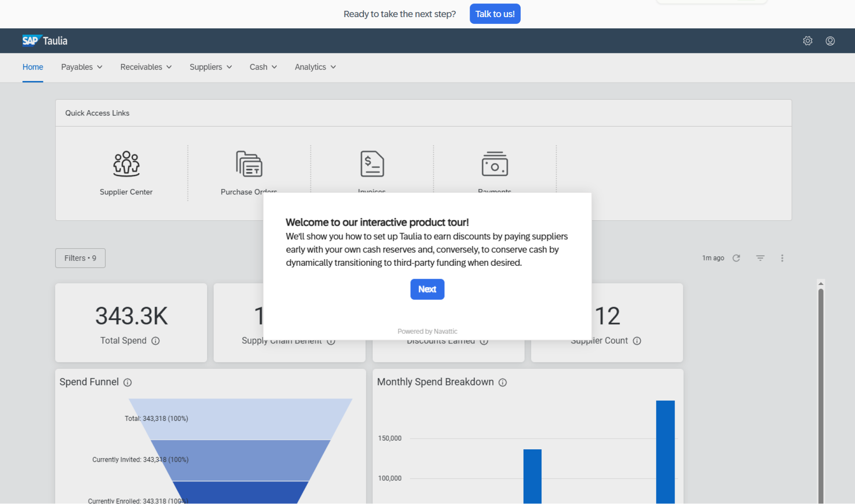Open the three-dot overflow menu near filters

tap(782, 258)
